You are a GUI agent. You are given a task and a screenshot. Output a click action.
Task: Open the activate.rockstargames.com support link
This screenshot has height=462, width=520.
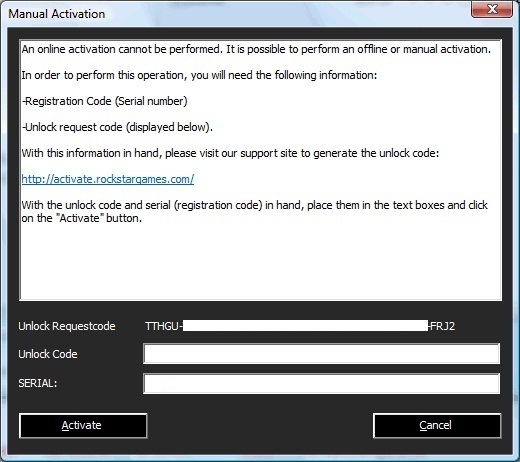108,179
